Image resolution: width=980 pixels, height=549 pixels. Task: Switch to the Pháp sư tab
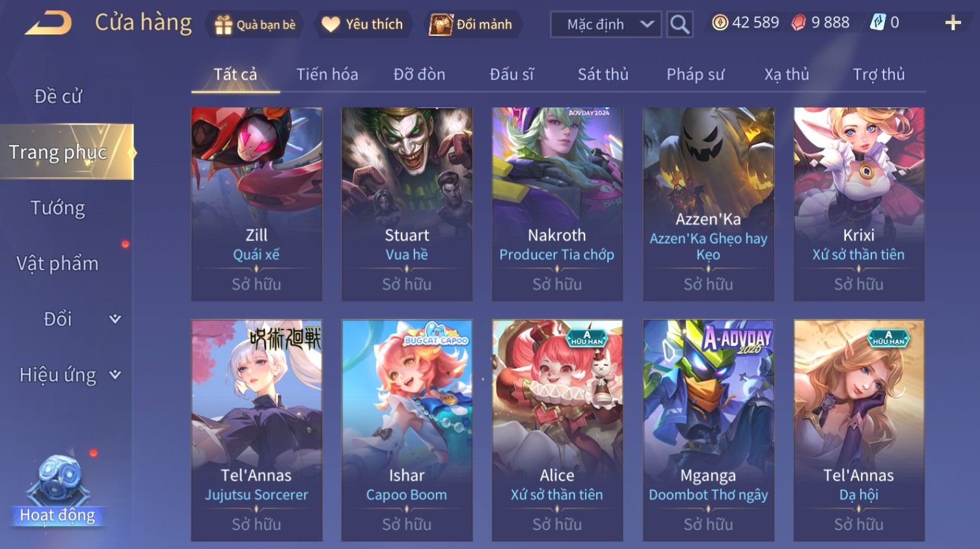click(x=695, y=74)
